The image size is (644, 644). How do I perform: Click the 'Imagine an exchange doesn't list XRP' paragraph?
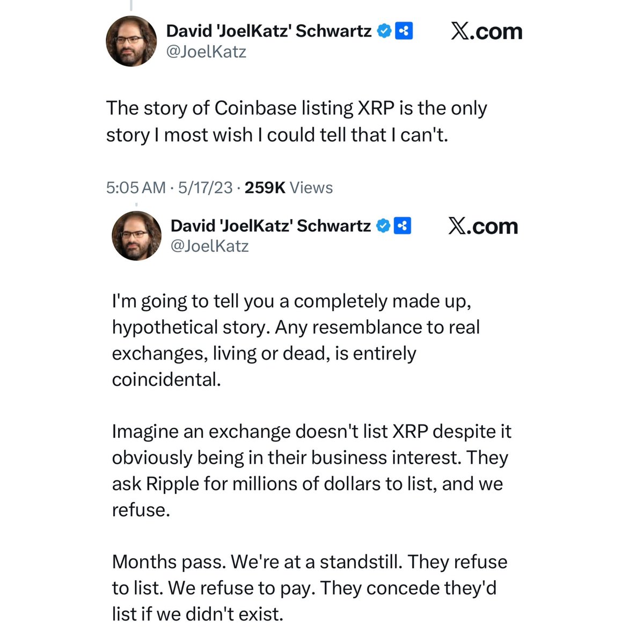311,471
